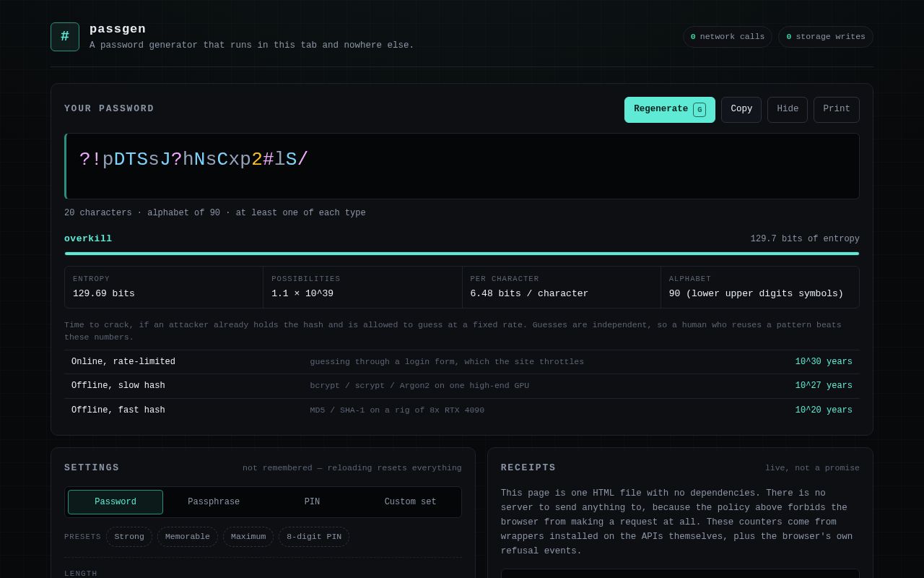Switch to the PIN tab
The width and height of the screenshot is (924, 578).
(x=312, y=502)
